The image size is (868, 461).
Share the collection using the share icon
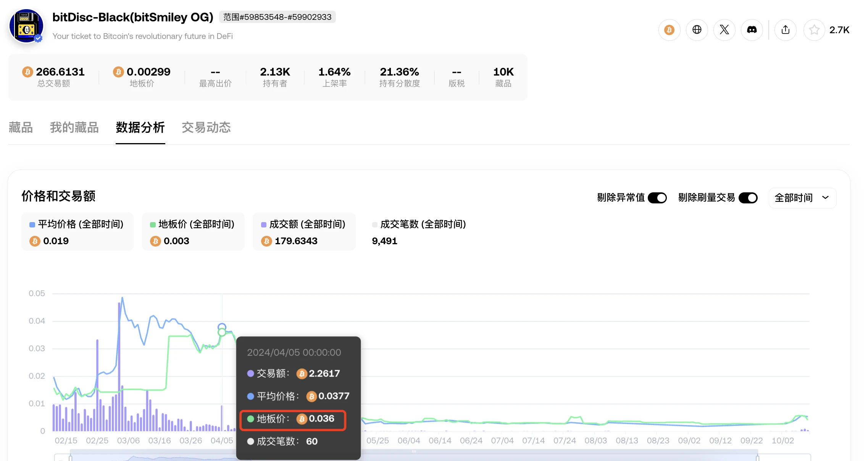tap(785, 29)
